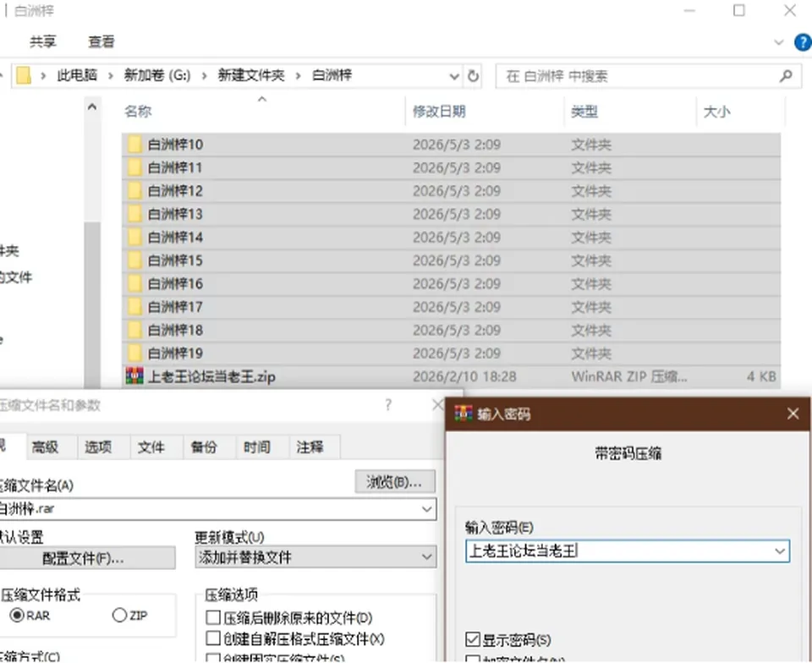The image size is (812, 663).
Task: Expand the archive filename dropdown
Action: (x=426, y=509)
